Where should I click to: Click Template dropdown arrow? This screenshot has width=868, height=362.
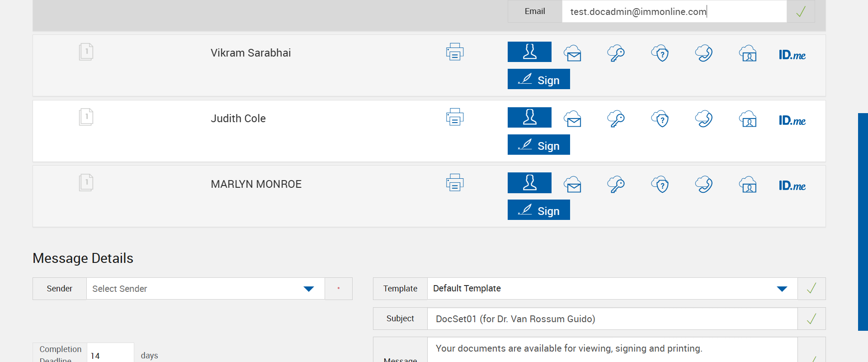[782, 289]
